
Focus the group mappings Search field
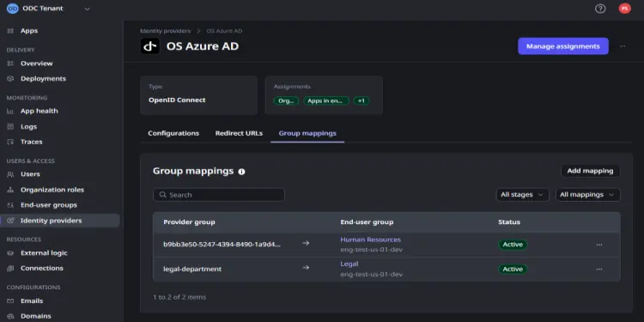coord(219,195)
